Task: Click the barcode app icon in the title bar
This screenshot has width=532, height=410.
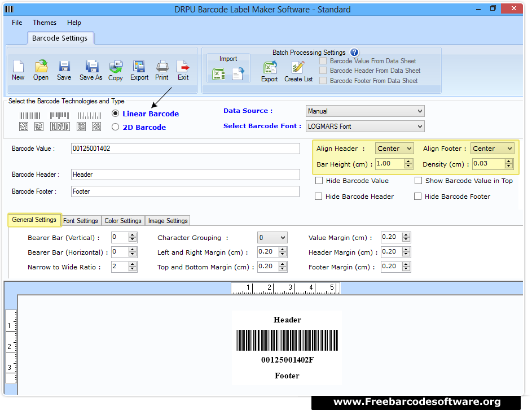Action: click(x=10, y=9)
